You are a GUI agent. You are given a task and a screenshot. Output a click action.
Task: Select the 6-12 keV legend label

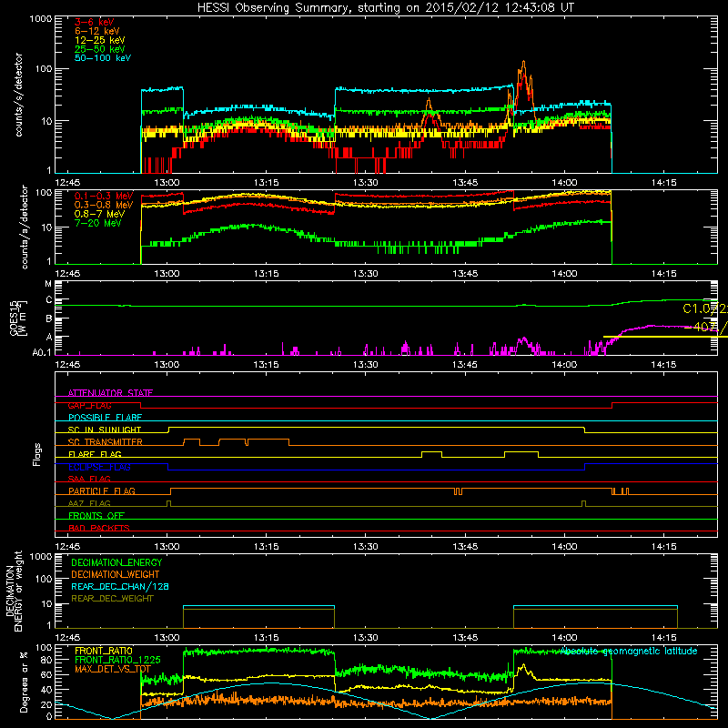point(97,31)
